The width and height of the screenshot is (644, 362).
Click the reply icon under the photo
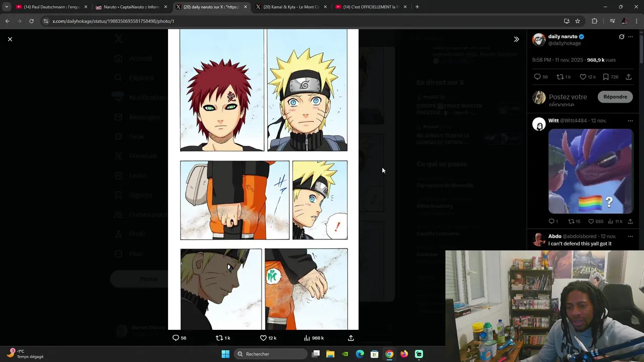(176, 338)
